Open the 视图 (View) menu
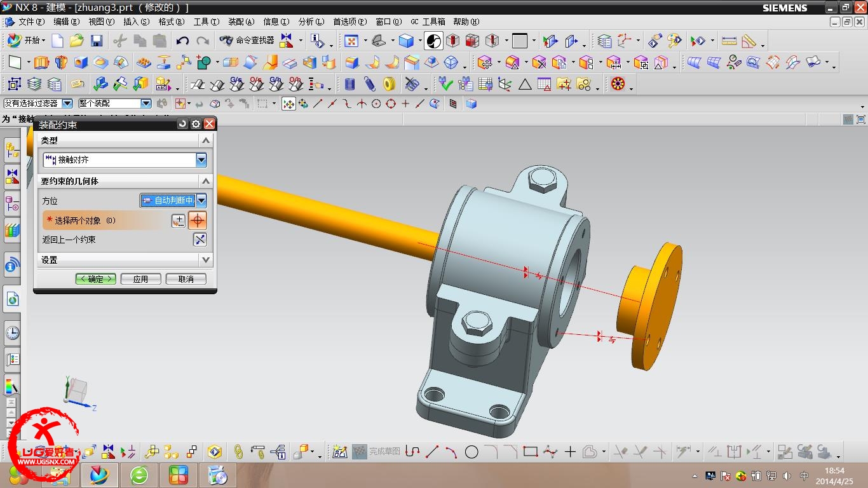 [101, 22]
